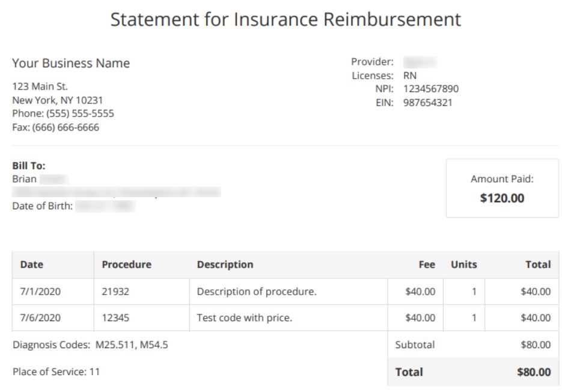
Task: Click the Test code with price description
Action: pyautogui.click(x=244, y=318)
